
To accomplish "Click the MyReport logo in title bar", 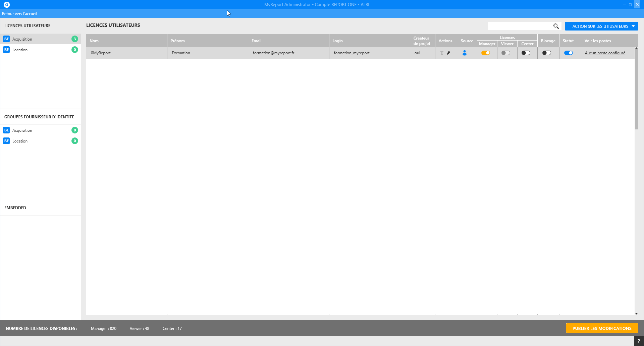I will pos(7,5).
